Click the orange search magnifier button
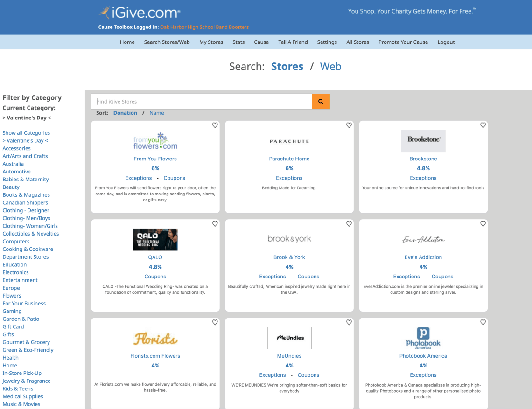 [321, 101]
